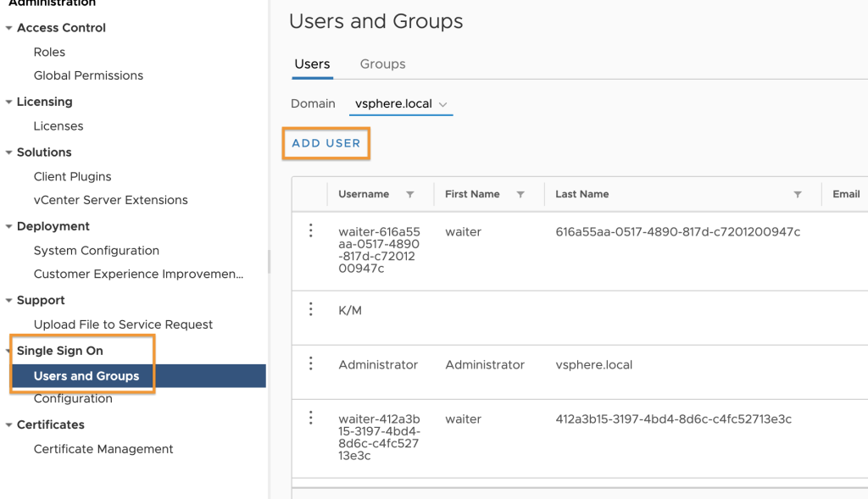Image resolution: width=868 pixels, height=499 pixels.
Task: Open the Username column filter icon
Action: click(x=409, y=194)
